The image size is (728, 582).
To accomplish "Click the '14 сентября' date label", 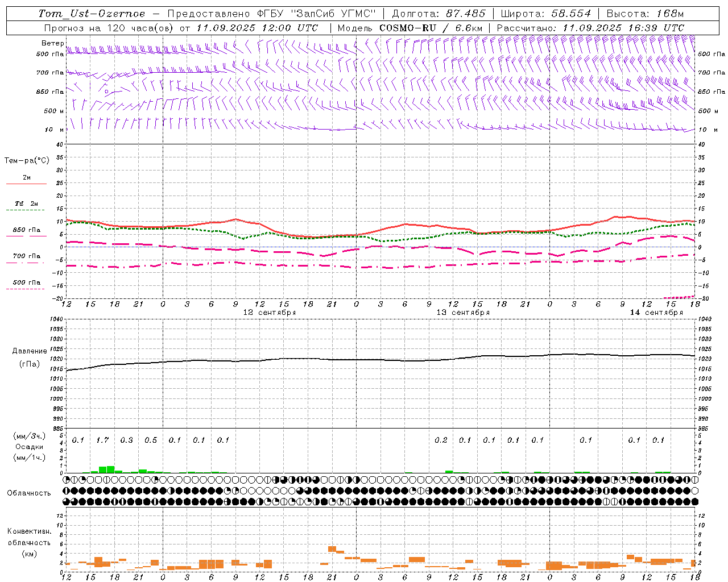I will coord(656,313).
